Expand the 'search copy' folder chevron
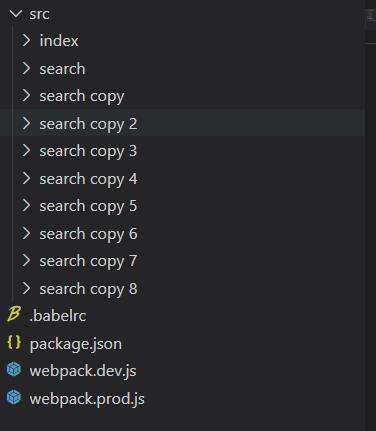The width and height of the screenshot is (376, 431). (x=26, y=96)
